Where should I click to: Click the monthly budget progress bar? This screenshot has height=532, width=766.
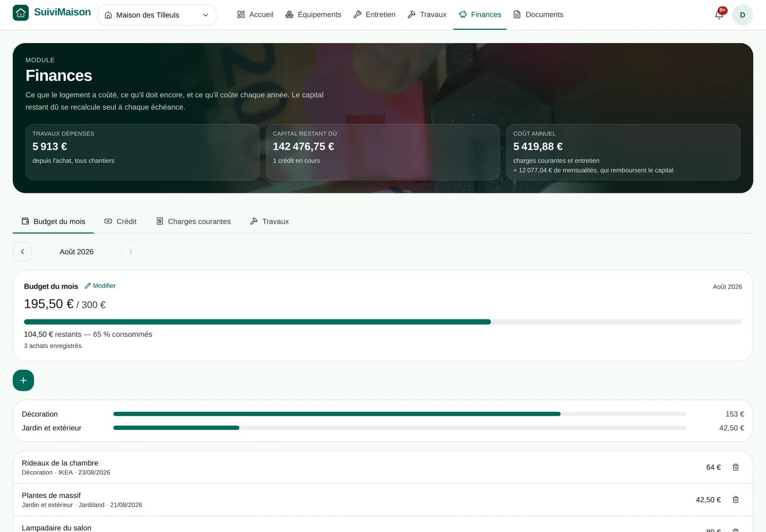point(383,322)
